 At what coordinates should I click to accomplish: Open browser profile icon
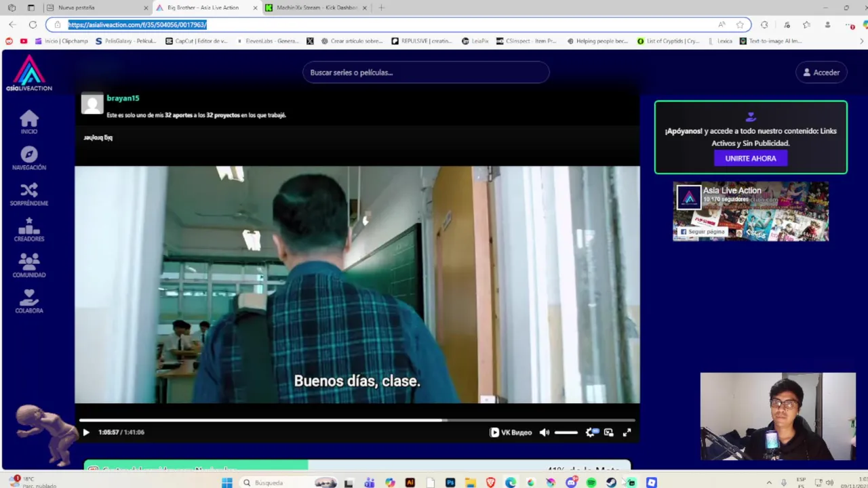[827, 24]
